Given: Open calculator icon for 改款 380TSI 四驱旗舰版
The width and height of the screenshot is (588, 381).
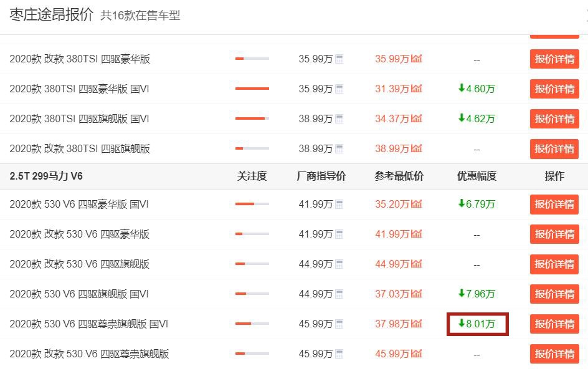Looking at the screenshot, I should point(339,149).
